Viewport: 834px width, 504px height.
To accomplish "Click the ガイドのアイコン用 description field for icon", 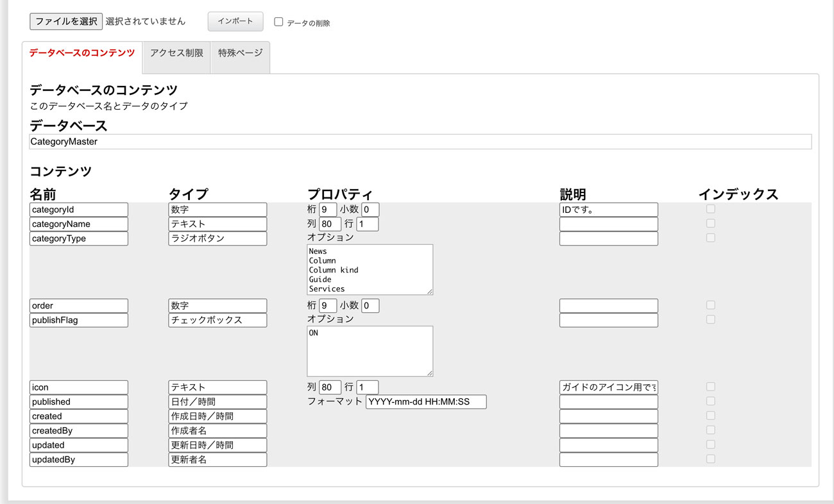I will point(608,387).
